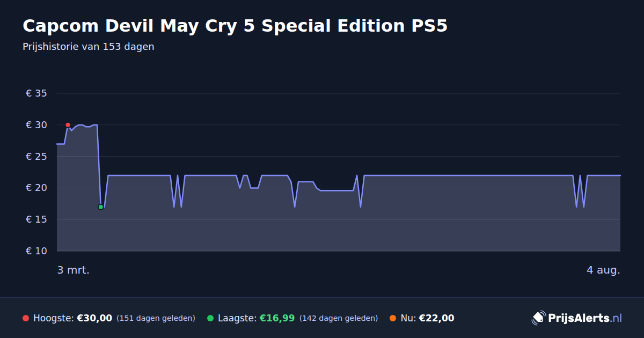Click the orange Nu legend dot

[x=393, y=318]
